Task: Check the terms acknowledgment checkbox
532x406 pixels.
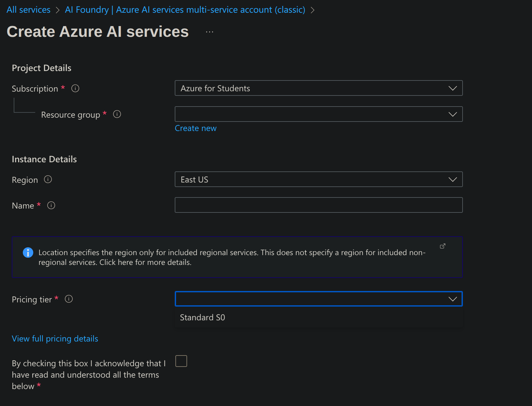Action: tap(181, 361)
